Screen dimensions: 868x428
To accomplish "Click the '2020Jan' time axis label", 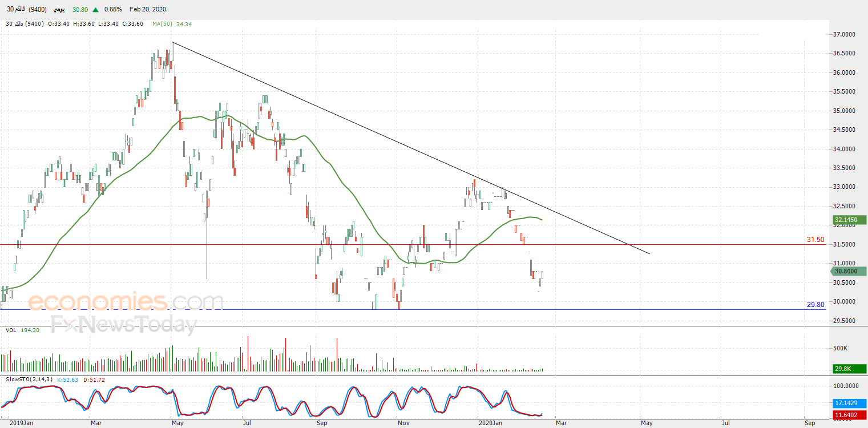I will tap(490, 423).
